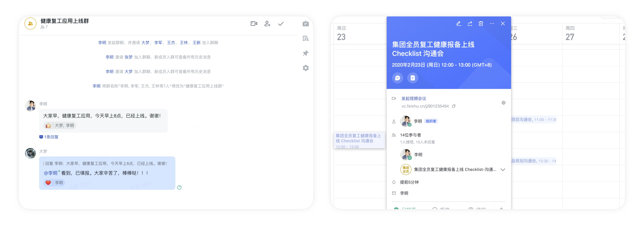This screenshot has width=644, height=225.
Task: Edit the event with the pencil icon
Action: pos(459,24)
